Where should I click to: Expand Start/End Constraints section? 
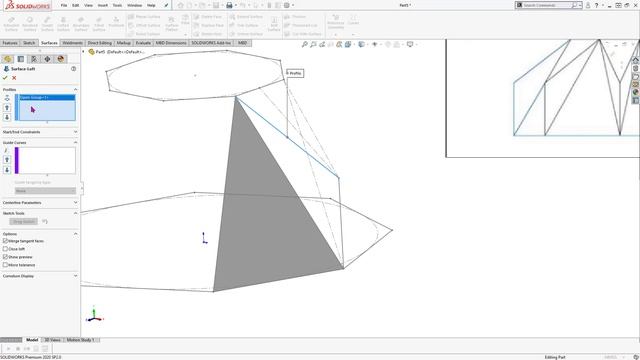[x=76, y=132]
